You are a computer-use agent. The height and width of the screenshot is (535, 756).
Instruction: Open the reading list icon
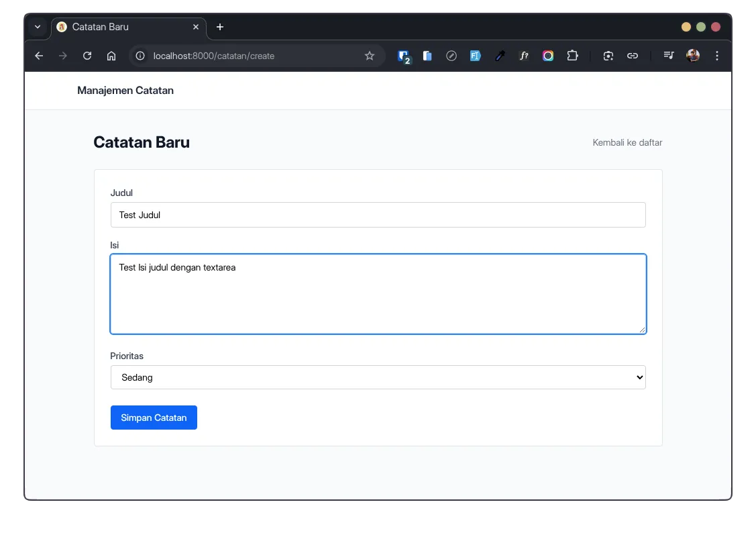tap(669, 56)
